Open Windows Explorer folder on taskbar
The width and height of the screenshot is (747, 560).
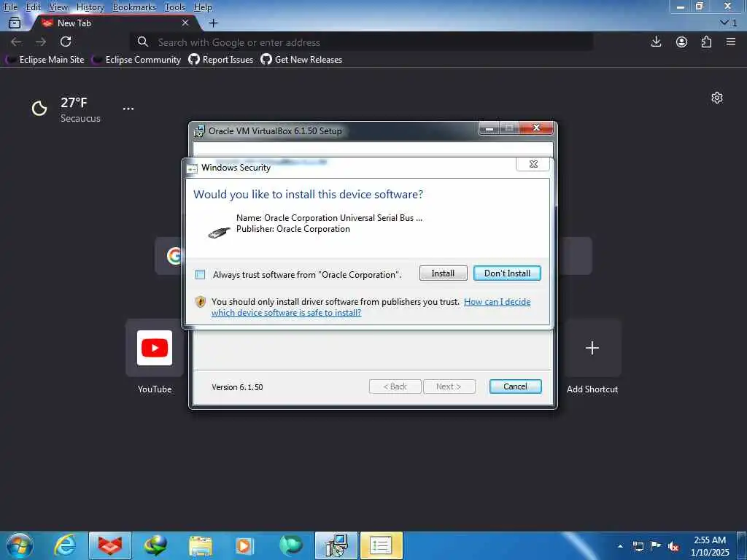[x=200, y=545]
